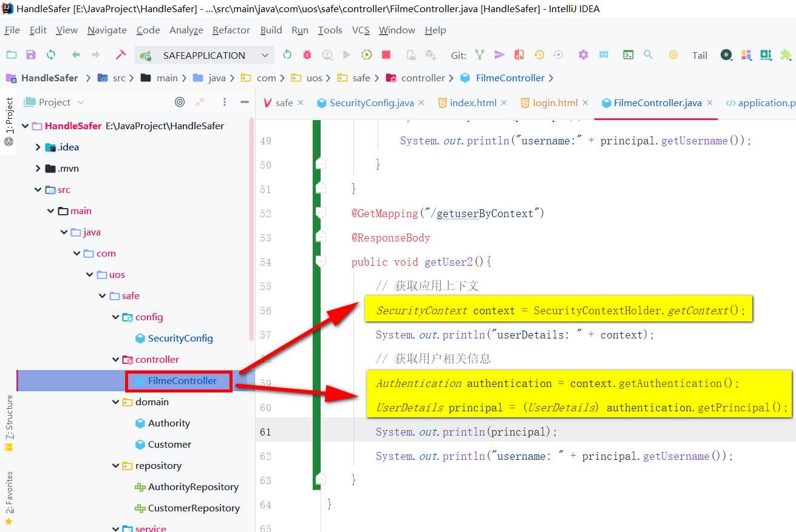The height and width of the screenshot is (532, 796).
Task: Click the orange chip toolbar icon
Action: click(x=673, y=55)
